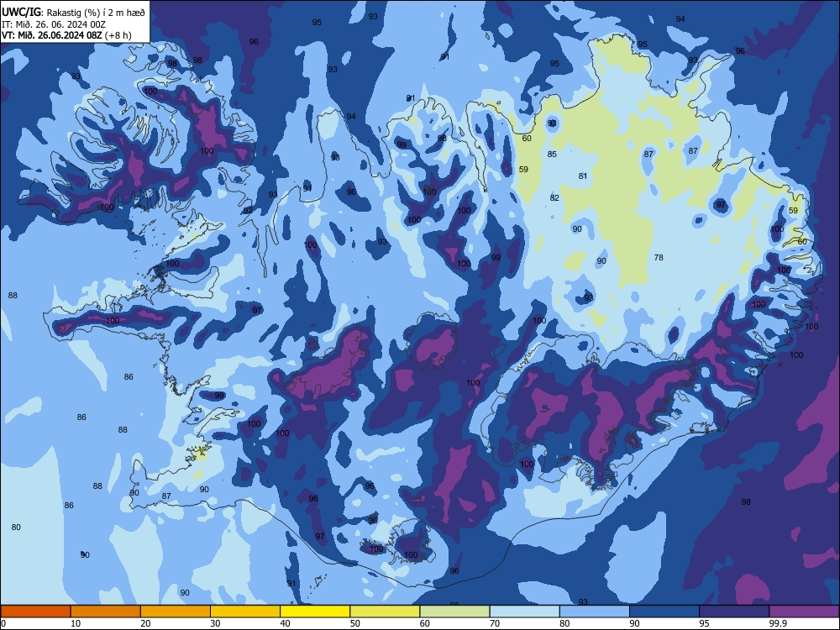Screen dimensions: 840x630
Task: Pick the 50–60 pale yellow legend swatch
Action: (x=385, y=612)
